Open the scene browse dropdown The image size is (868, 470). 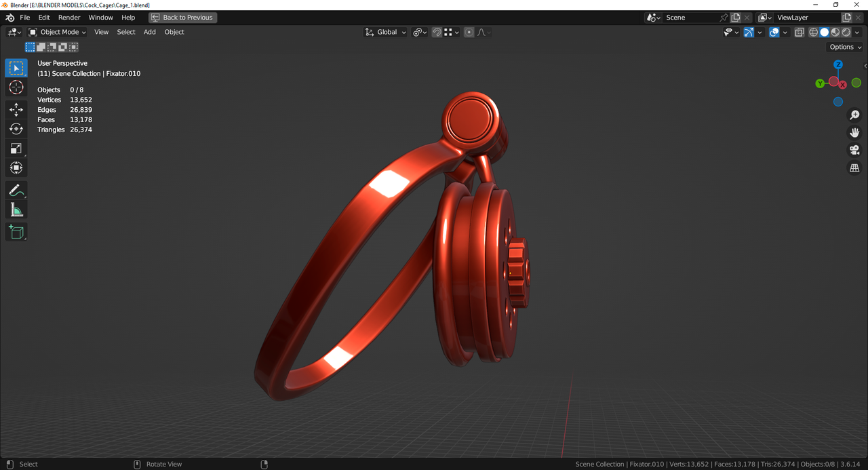[654, 18]
